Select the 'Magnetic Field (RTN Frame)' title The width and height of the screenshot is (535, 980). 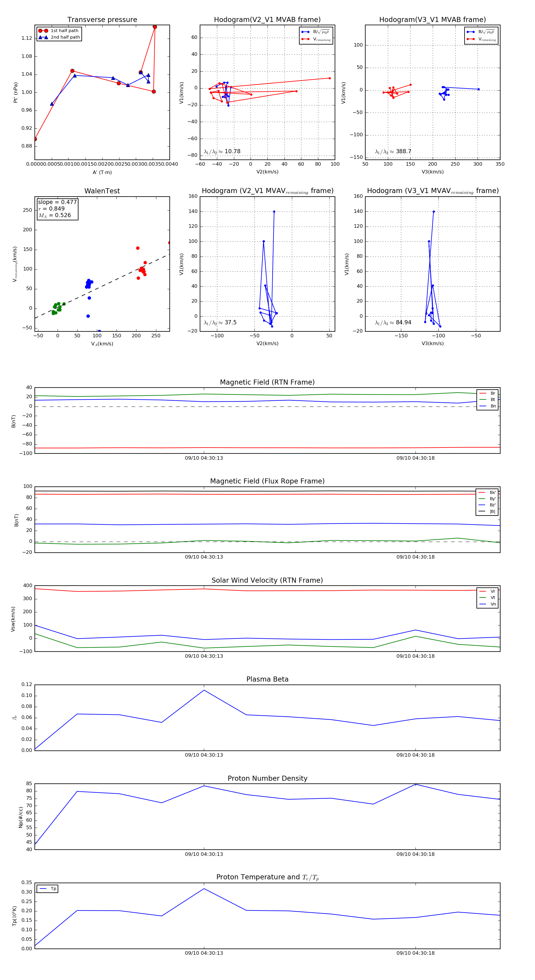pos(267,382)
